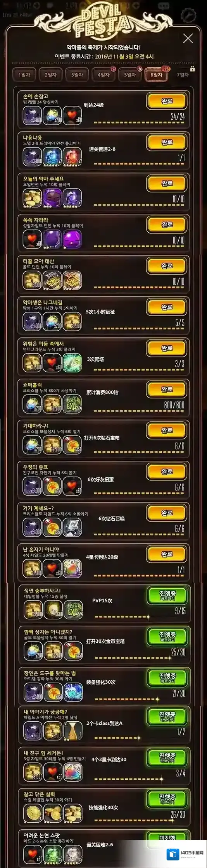Select the white card reward in 거기 계세요
Viewport: 207px width, 868px height.
72,527
